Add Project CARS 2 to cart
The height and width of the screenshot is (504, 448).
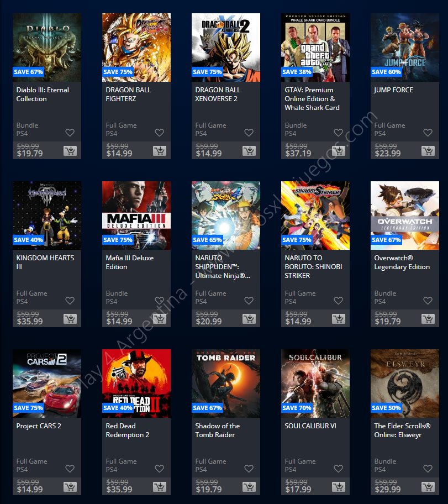pos(70,487)
